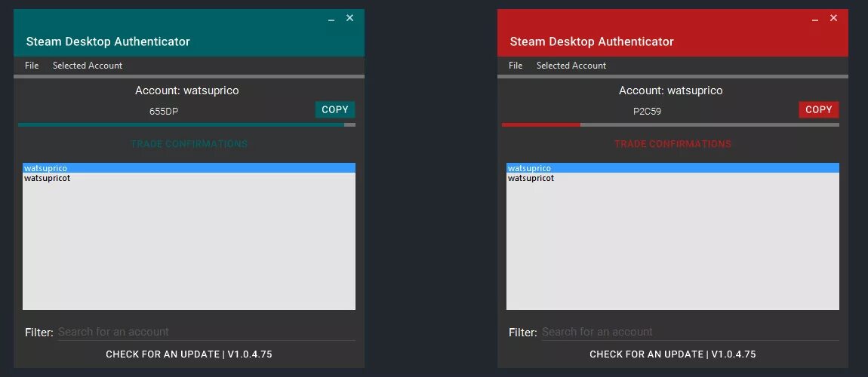
Task: Open Trade Confirmations in teal window
Action: [189, 144]
